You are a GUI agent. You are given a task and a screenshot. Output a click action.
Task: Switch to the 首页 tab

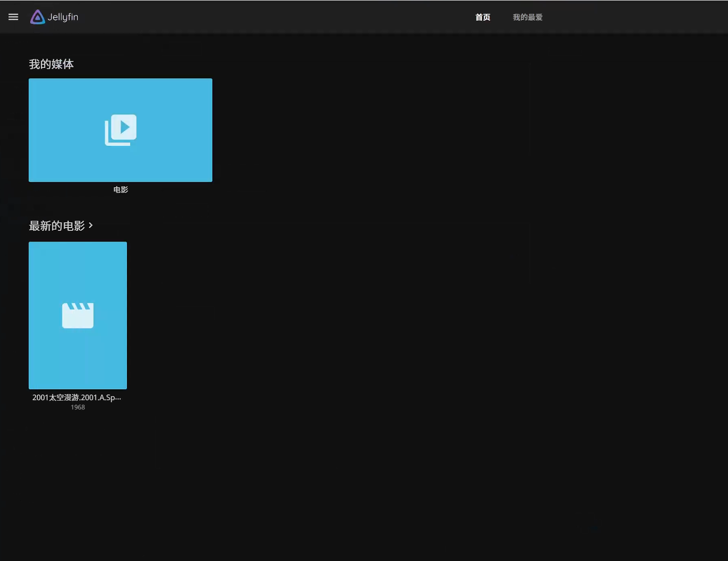(x=483, y=17)
